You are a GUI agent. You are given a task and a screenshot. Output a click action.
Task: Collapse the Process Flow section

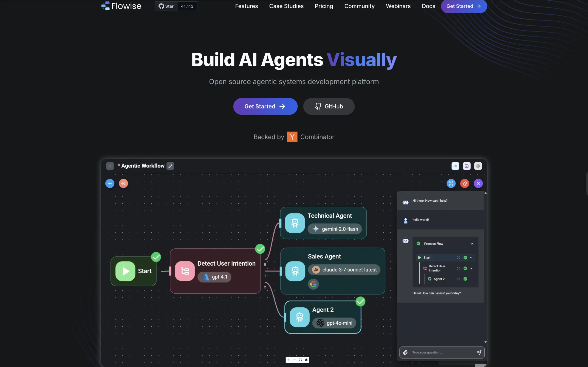(x=472, y=244)
